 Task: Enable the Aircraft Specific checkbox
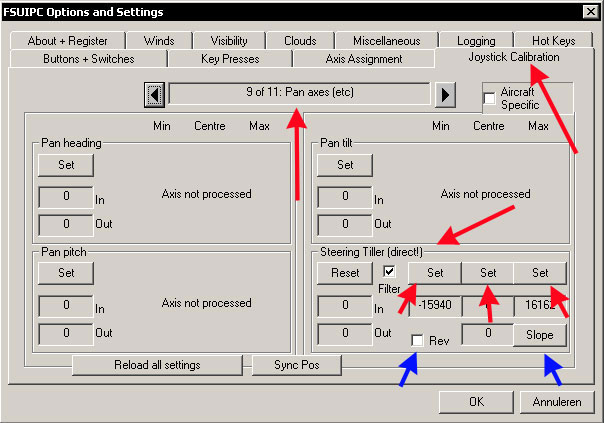tap(489, 98)
